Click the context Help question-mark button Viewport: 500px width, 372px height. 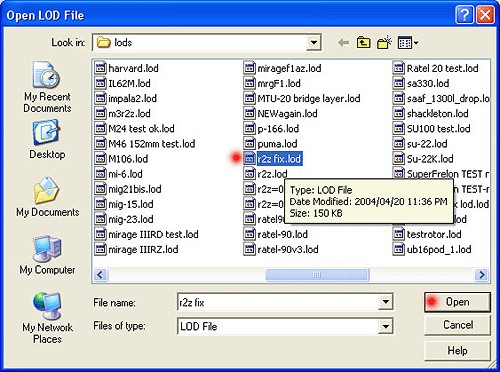point(464,15)
